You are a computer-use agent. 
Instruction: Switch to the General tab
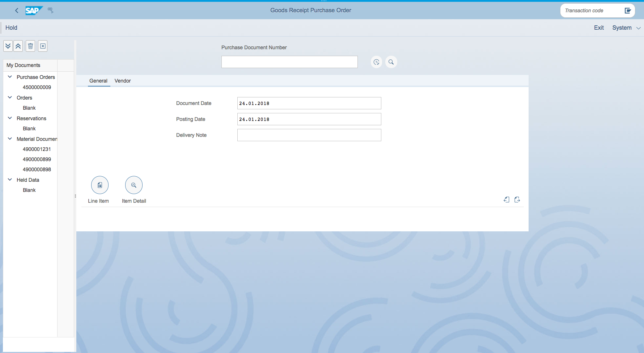tap(98, 81)
